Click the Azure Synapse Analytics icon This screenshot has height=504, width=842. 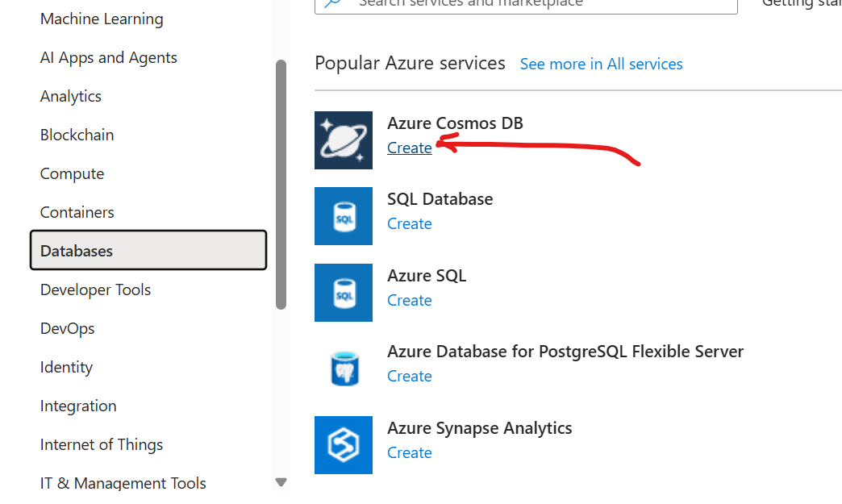(344, 445)
